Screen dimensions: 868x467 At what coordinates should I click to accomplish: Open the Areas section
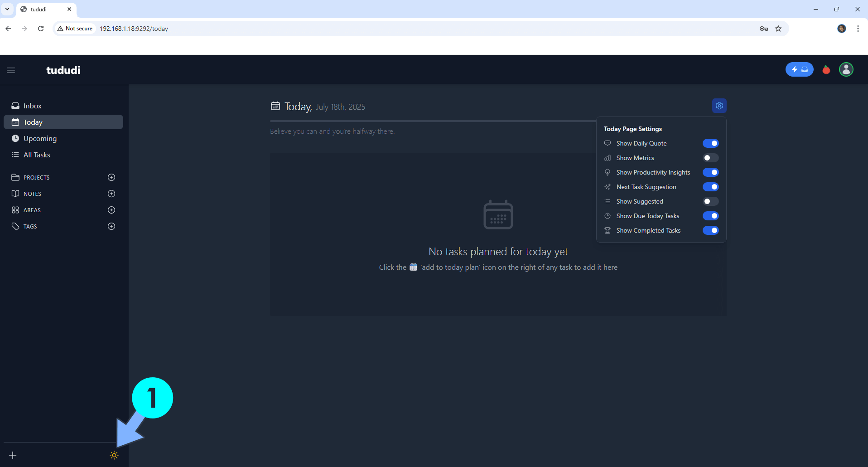32,210
